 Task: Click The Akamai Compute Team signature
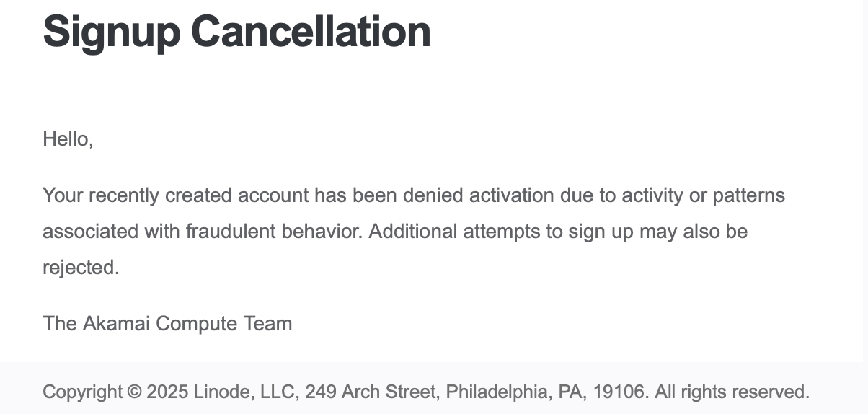coord(167,323)
